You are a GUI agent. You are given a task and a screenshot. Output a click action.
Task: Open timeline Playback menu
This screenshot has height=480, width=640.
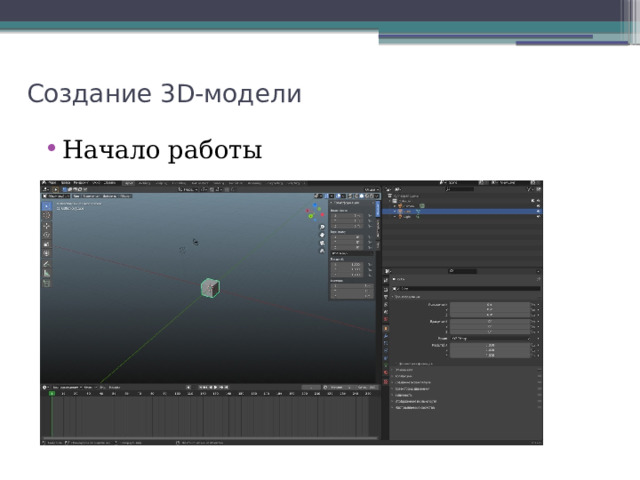click(66, 387)
